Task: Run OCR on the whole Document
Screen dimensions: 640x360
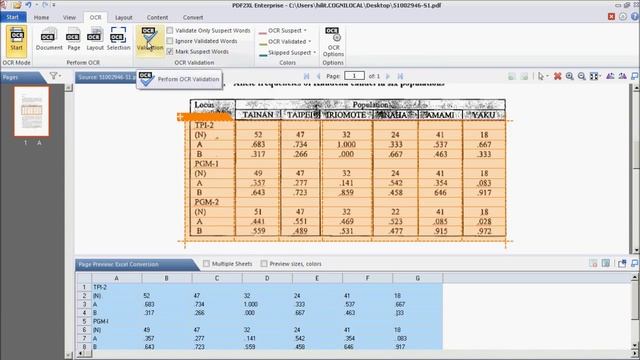Action: pos(49,39)
